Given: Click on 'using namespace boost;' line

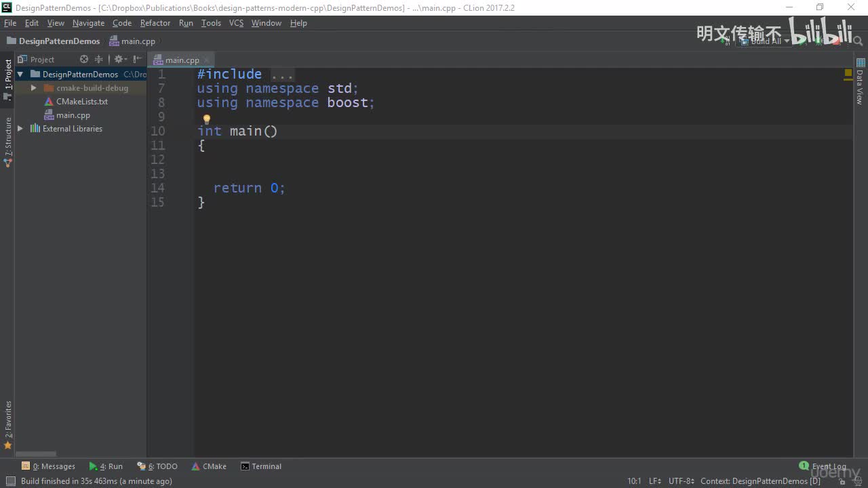Looking at the screenshot, I should [286, 103].
